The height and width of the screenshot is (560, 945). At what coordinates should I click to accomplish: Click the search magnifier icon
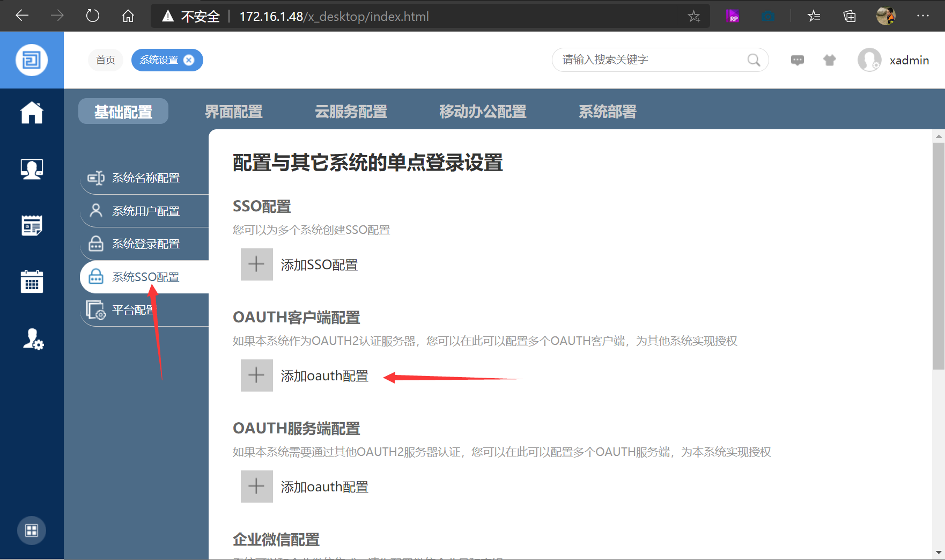754,60
